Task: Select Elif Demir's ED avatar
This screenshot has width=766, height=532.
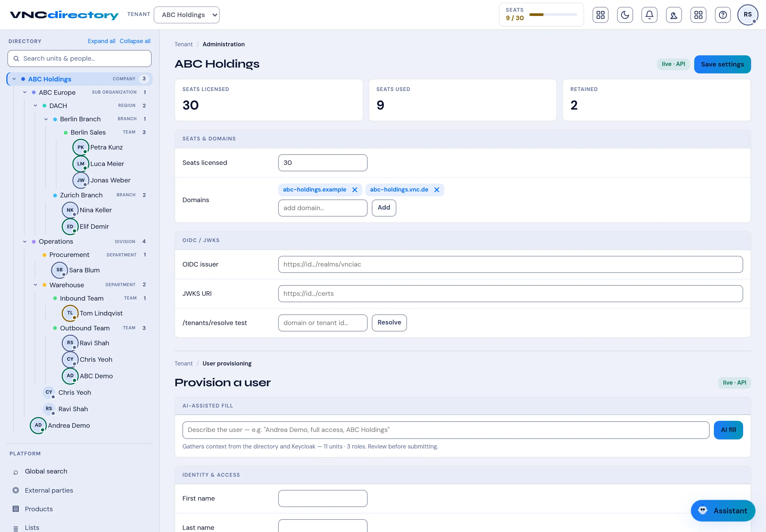Action: (x=70, y=227)
